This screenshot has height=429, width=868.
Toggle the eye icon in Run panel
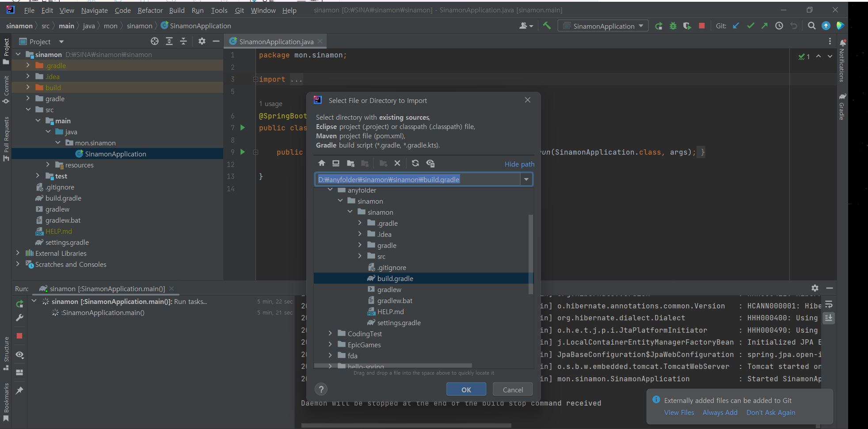point(19,355)
